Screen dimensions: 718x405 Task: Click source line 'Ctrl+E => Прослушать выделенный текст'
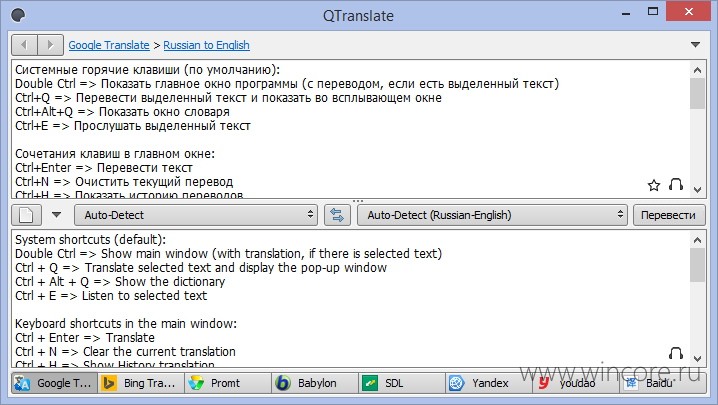coord(133,126)
